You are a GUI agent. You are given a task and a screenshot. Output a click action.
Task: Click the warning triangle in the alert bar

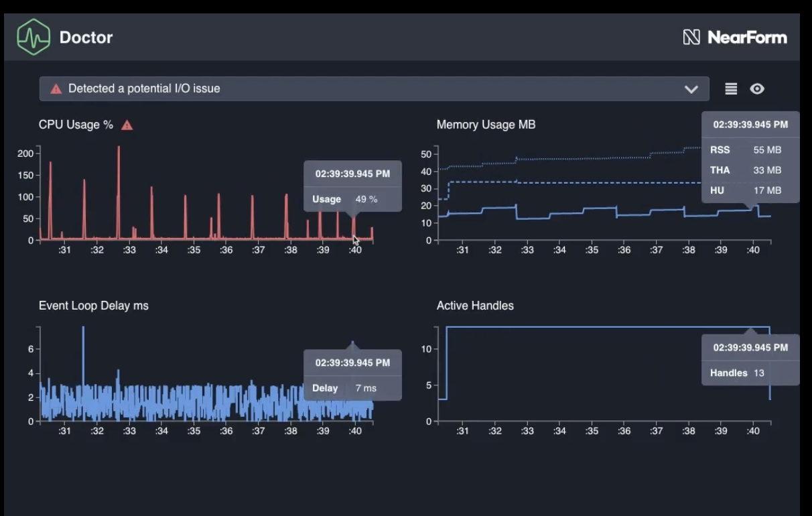click(x=56, y=88)
